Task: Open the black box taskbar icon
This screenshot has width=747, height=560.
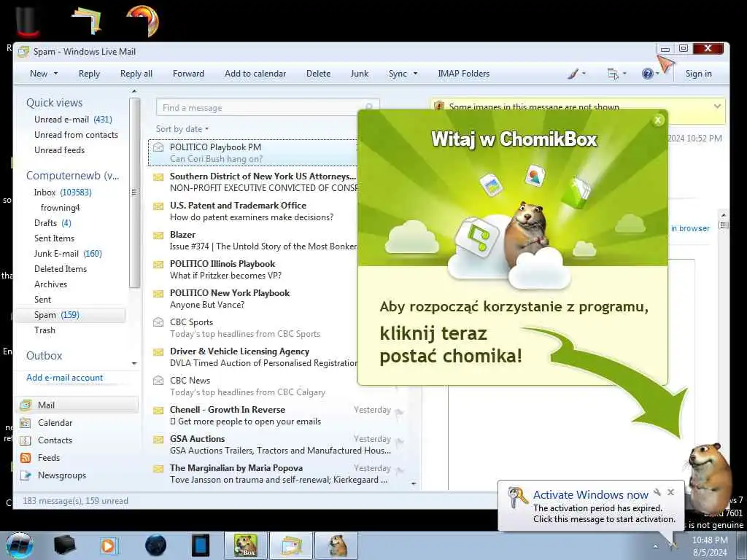Action: click(64, 545)
